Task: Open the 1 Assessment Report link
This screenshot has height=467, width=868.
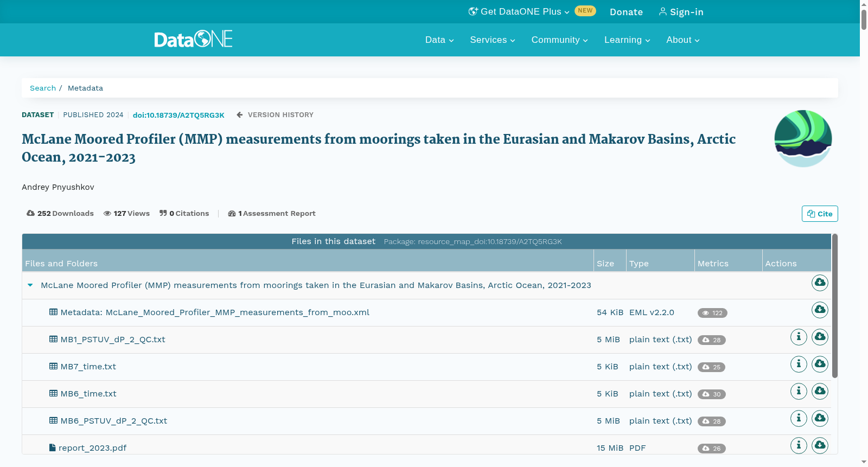Action: [272, 213]
